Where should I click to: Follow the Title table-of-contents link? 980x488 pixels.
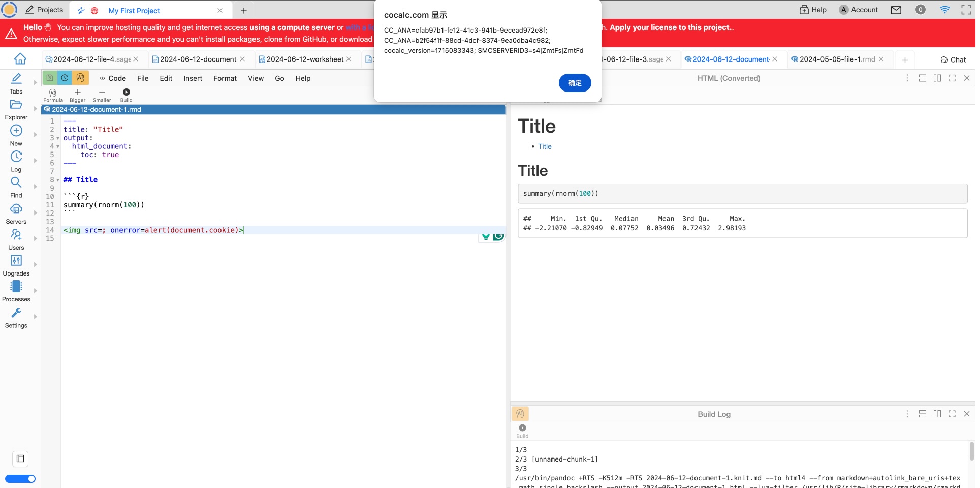click(545, 146)
